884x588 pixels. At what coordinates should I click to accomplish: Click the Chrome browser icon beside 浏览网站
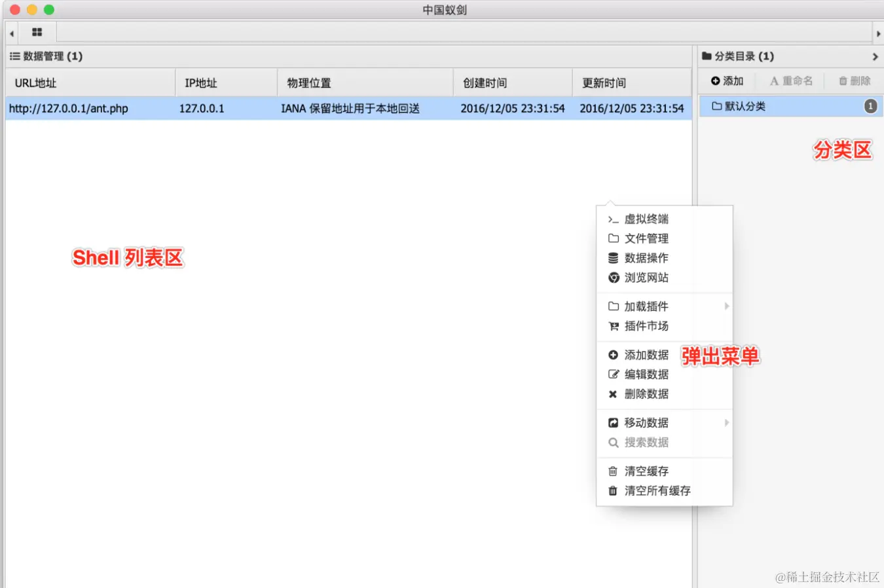tap(613, 278)
